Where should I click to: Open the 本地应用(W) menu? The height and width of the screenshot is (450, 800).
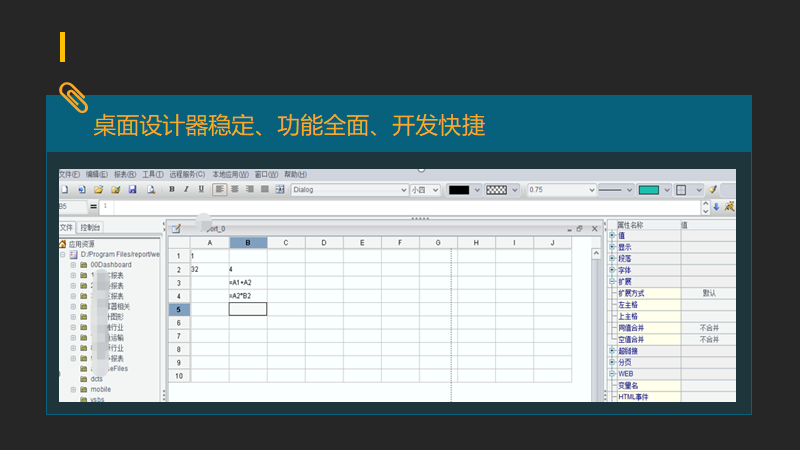pyautogui.click(x=231, y=174)
